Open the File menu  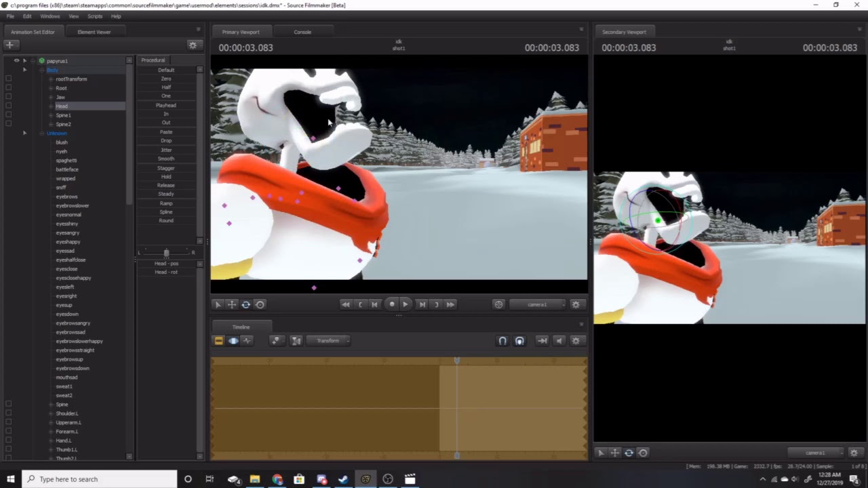(x=10, y=16)
